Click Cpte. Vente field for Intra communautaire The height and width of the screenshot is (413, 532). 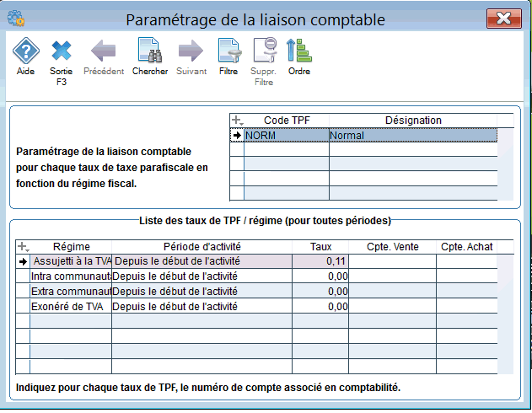[393, 276]
